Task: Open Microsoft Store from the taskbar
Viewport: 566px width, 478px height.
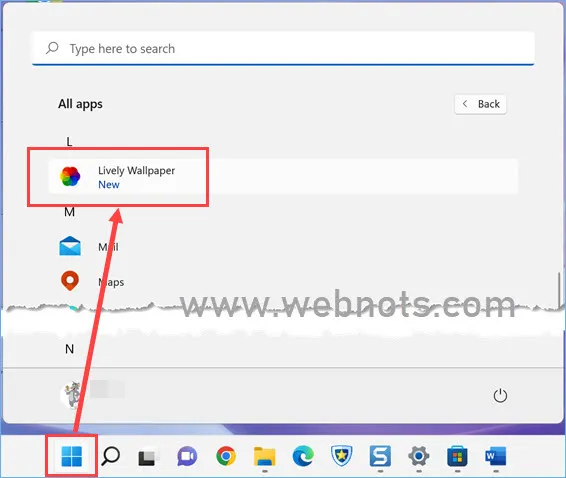Action: 457,456
